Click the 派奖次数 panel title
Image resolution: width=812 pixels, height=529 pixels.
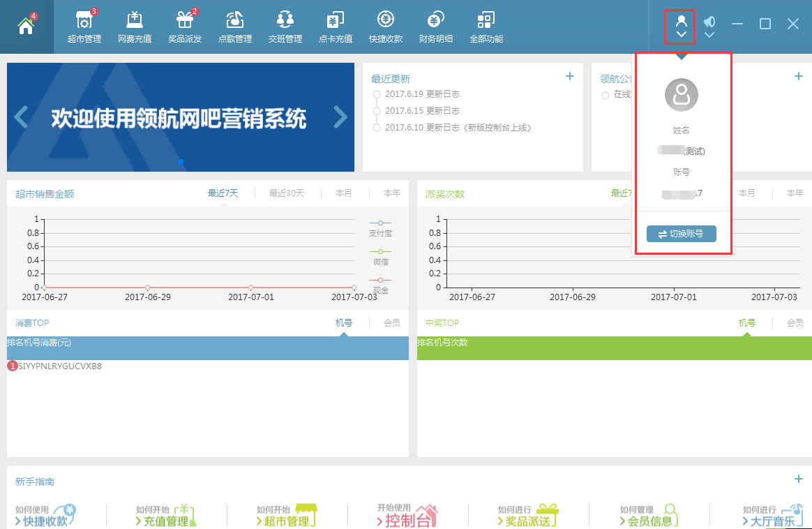[445, 194]
